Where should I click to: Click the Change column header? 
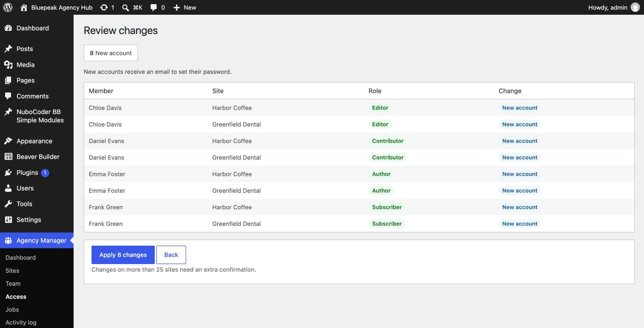(510, 91)
